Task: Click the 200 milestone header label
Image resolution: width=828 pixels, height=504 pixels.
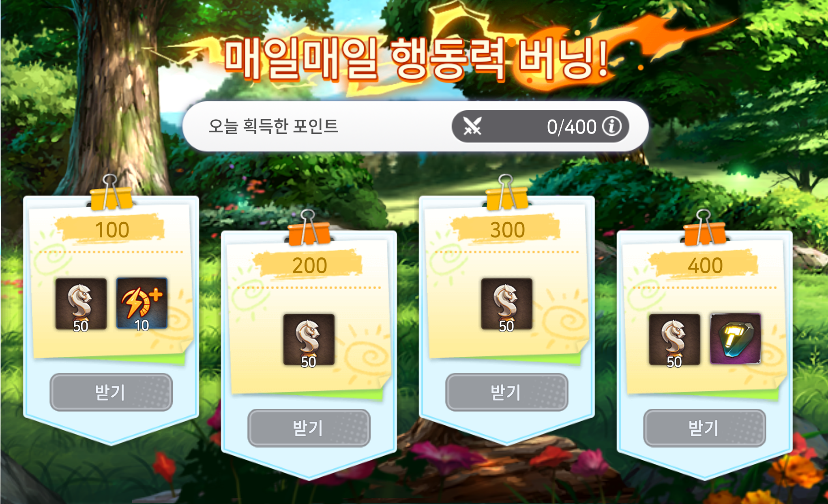Action: click(310, 266)
